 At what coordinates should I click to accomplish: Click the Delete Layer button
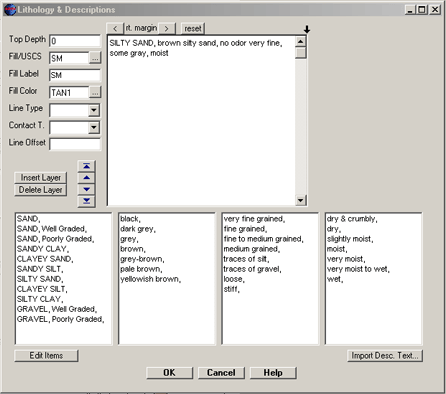[x=41, y=190]
